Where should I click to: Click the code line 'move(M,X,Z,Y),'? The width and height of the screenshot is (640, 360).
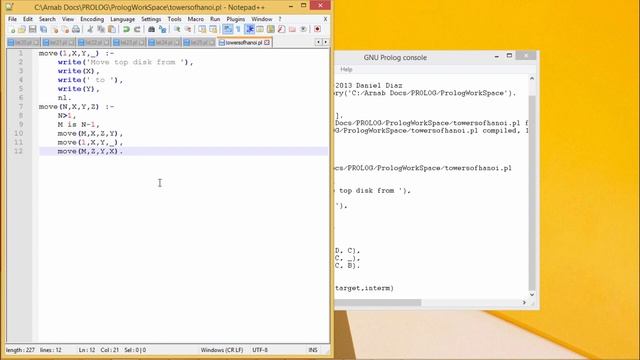point(90,133)
